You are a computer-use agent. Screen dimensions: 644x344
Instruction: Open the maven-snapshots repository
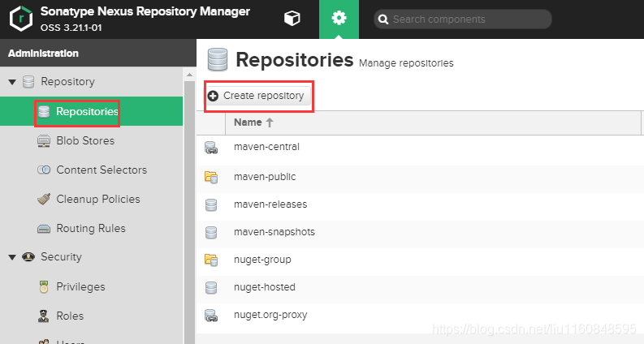[x=274, y=231]
